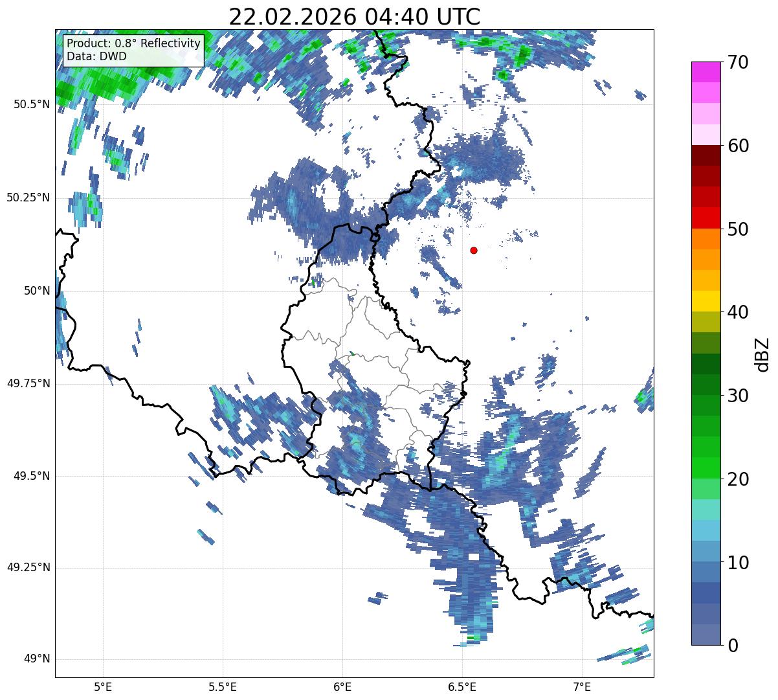Viewport: 778px width, 700px height.
Task: Click the title "22.02.2026 04:40 UTC"
Action: tap(355, 16)
